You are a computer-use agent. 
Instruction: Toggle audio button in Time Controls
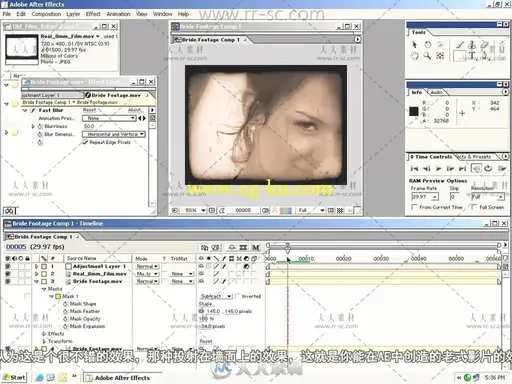click(476, 169)
